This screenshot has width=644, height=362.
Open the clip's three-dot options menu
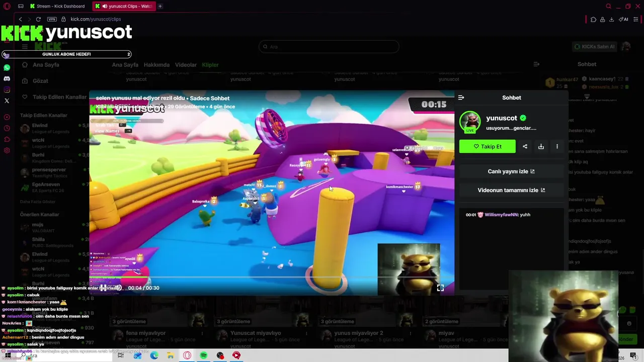[x=557, y=146]
